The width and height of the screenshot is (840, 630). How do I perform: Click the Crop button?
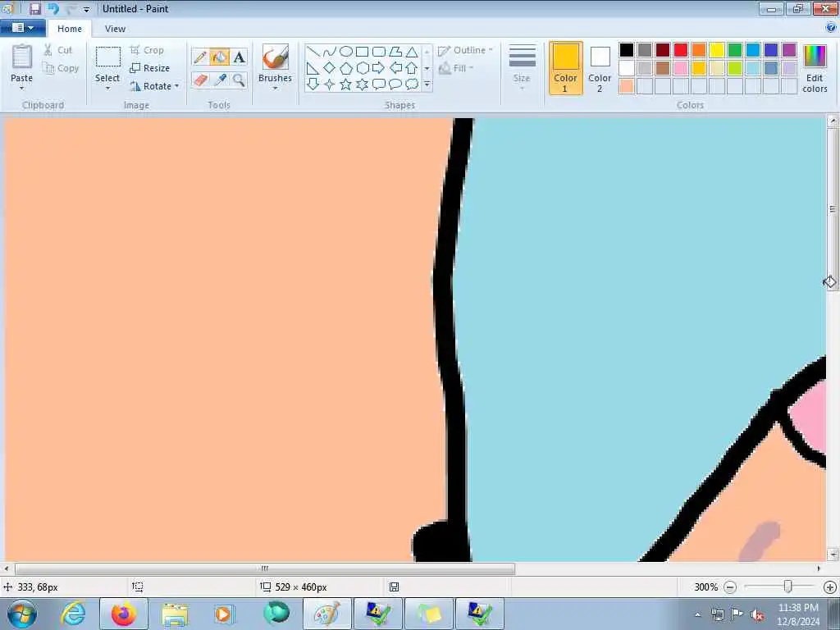pyautogui.click(x=147, y=50)
